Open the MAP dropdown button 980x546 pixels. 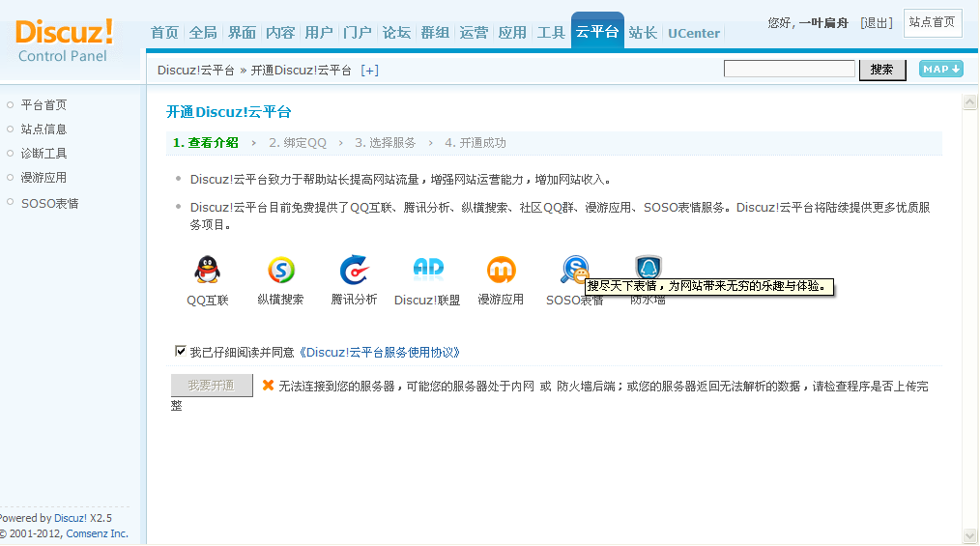click(940, 69)
